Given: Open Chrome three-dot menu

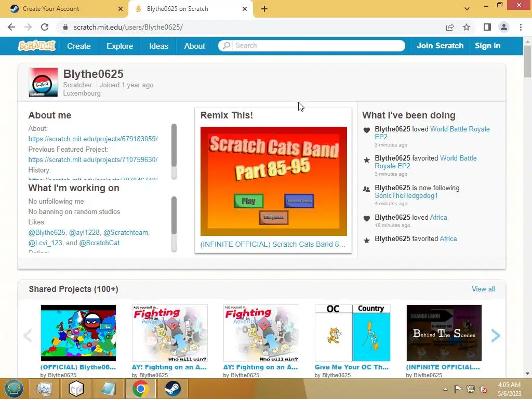Looking at the screenshot, I should 521,27.
